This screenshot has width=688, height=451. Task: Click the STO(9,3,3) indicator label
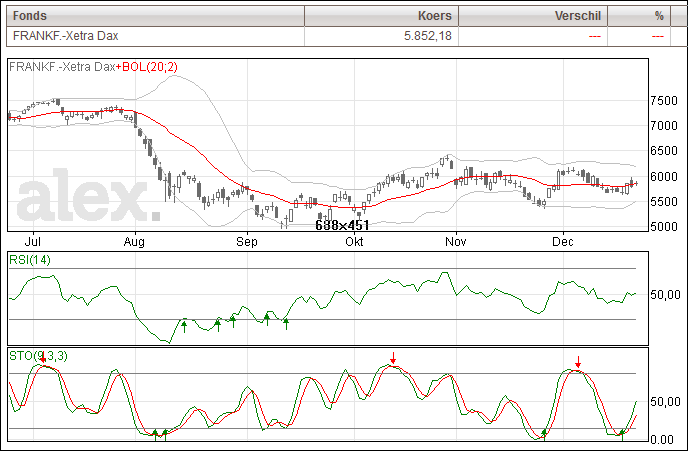tap(38, 356)
